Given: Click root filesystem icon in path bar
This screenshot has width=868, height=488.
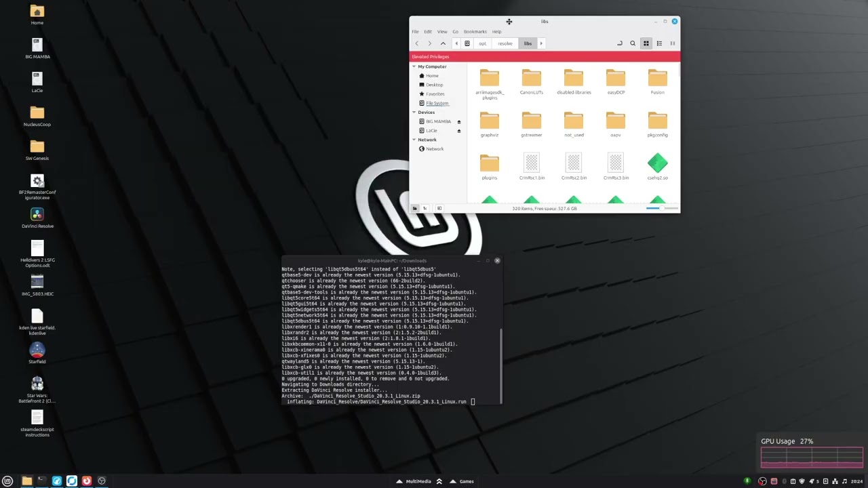Looking at the screenshot, I should 467,43.
